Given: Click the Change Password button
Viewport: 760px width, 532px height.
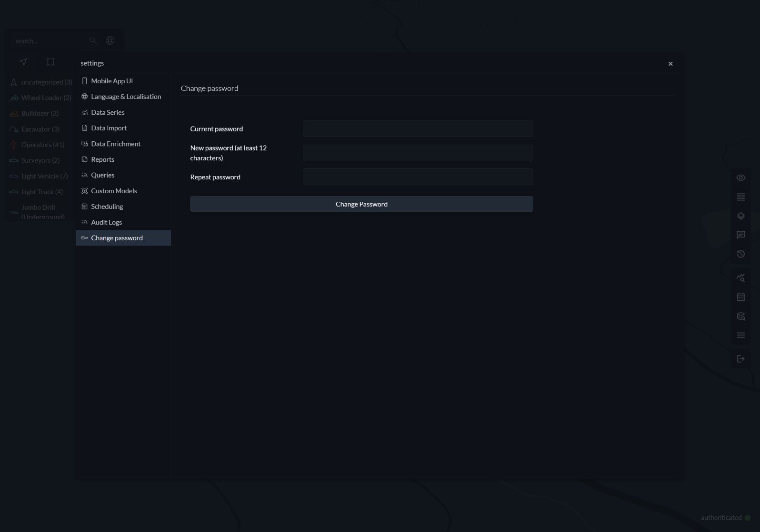Looking at the screenshot, I should tap(361, 204).
